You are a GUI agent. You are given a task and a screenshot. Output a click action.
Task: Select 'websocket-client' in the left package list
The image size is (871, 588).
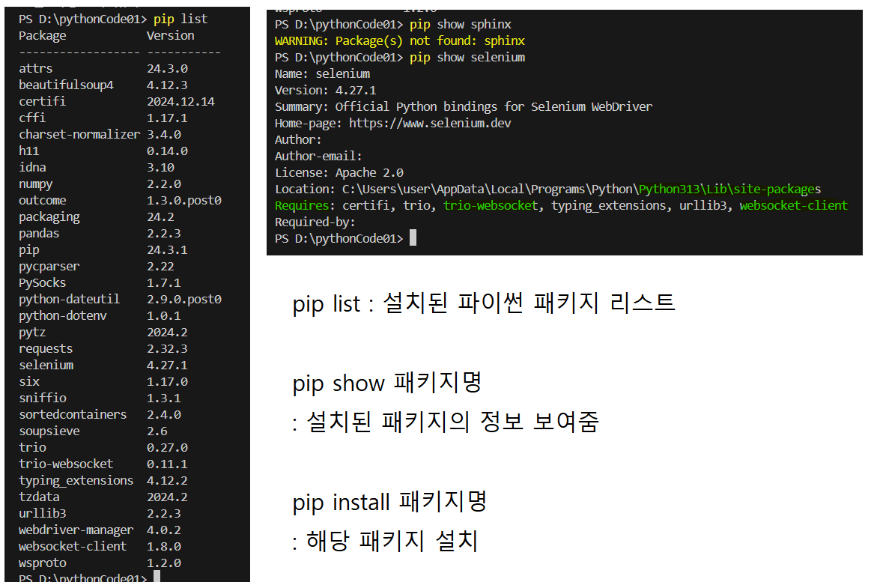[x=73, y=546]
